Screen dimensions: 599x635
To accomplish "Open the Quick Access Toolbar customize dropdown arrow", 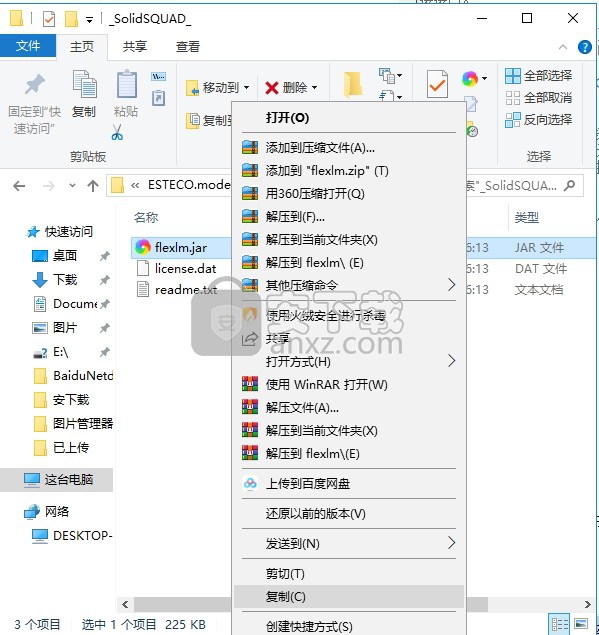I will (x=89, y=19).
